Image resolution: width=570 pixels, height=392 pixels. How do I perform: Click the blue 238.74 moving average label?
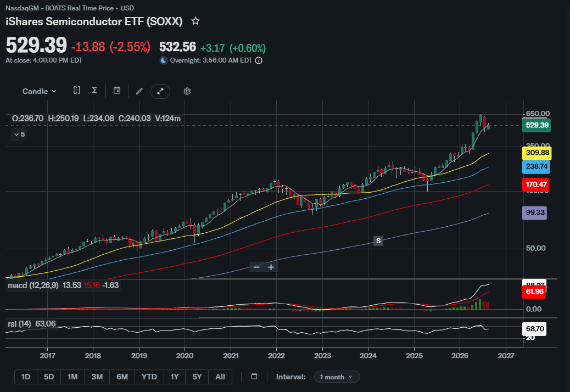[536, 166]
